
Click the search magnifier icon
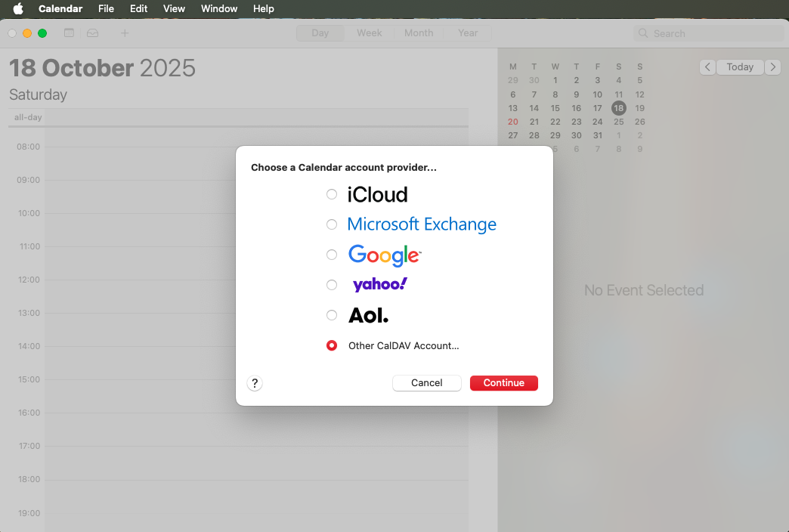pos(643,33)
